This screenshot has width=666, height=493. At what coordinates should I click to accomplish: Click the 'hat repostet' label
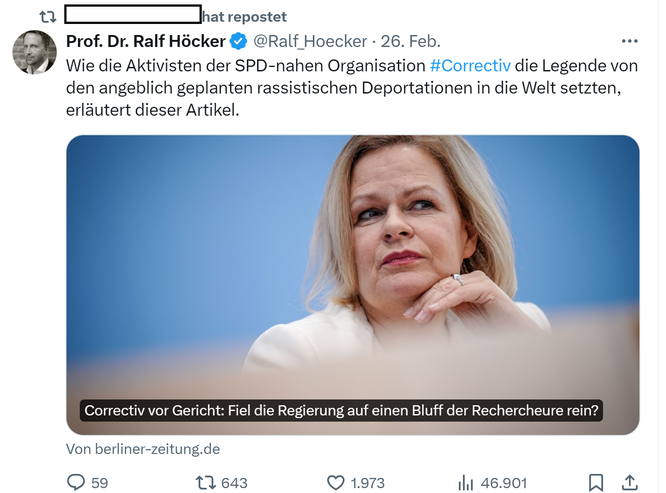[245, 17]
